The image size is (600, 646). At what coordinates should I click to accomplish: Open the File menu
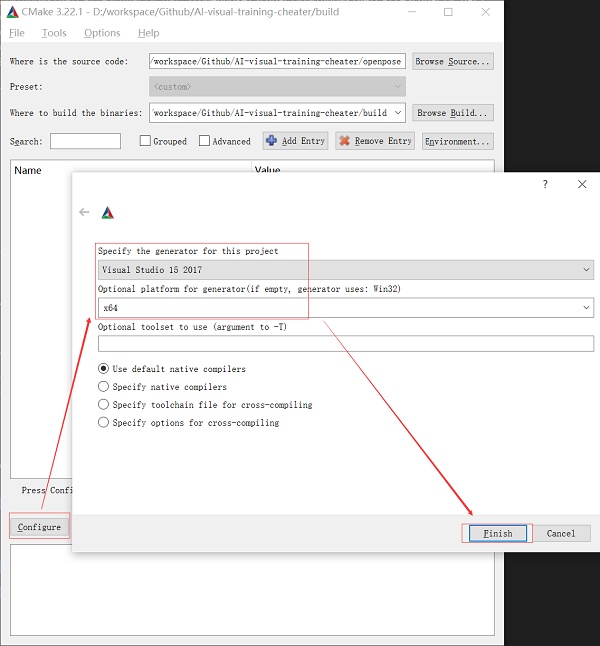point(17,33)
